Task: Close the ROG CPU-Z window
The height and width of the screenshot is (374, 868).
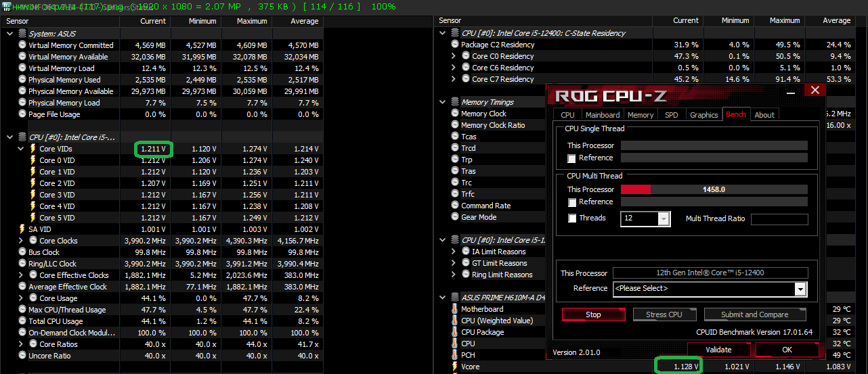Action: [x=815, y=91]
